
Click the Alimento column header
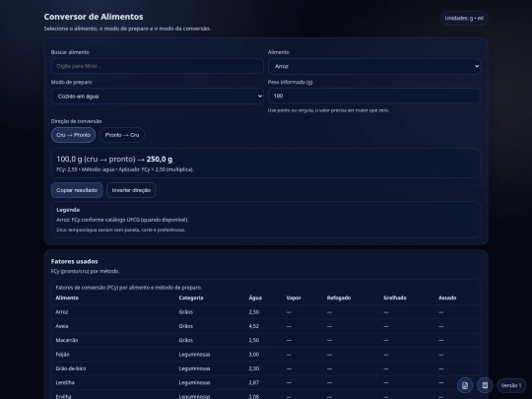(67, 298)
